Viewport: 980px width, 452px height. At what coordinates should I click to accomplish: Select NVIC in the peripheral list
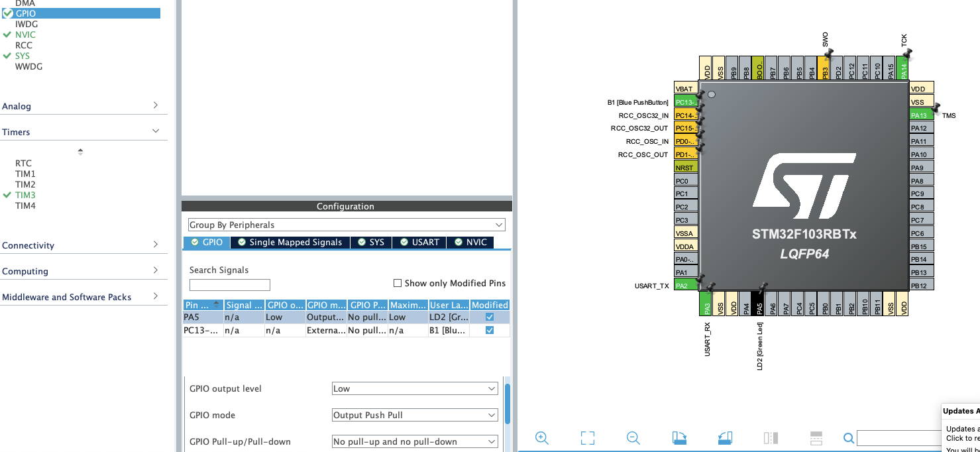pyautogui.click(x=25, y=34)
